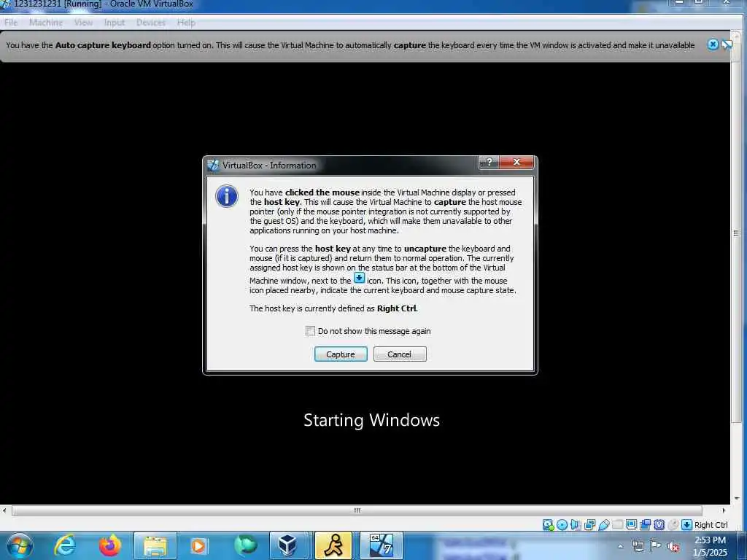Click the horizontal scrollbar right arrow
The image size is (747, 560).
[724, 510]
